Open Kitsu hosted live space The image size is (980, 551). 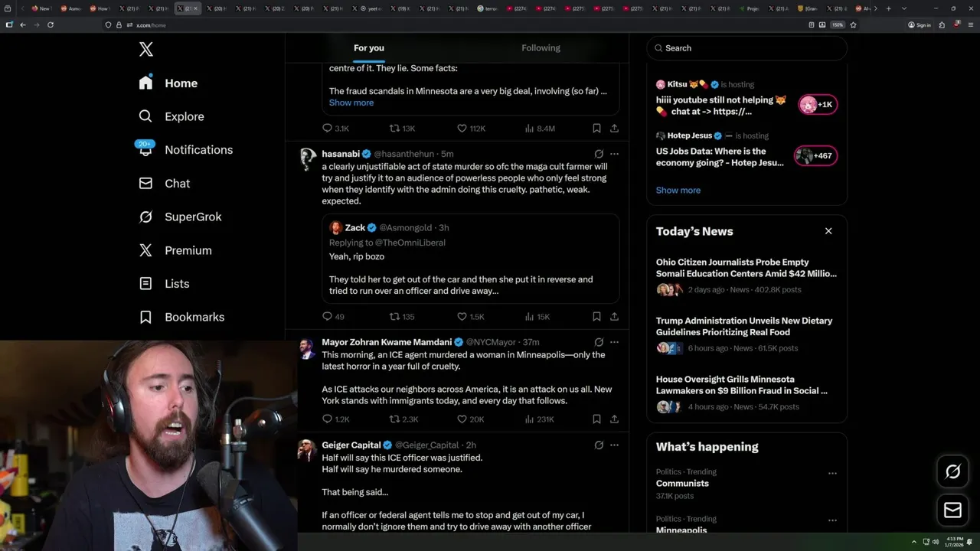coord(746,99)
